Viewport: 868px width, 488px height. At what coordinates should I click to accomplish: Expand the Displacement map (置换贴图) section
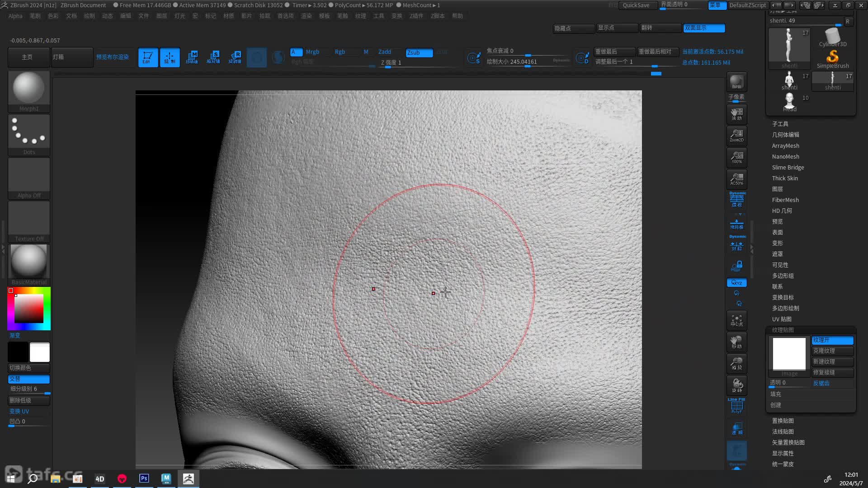coord(783,421)
